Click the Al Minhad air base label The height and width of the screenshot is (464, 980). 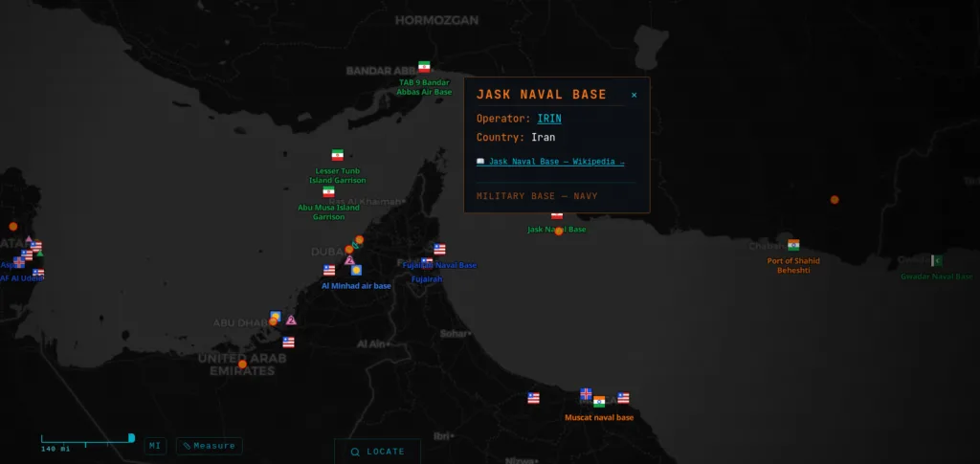click(356, 286)
